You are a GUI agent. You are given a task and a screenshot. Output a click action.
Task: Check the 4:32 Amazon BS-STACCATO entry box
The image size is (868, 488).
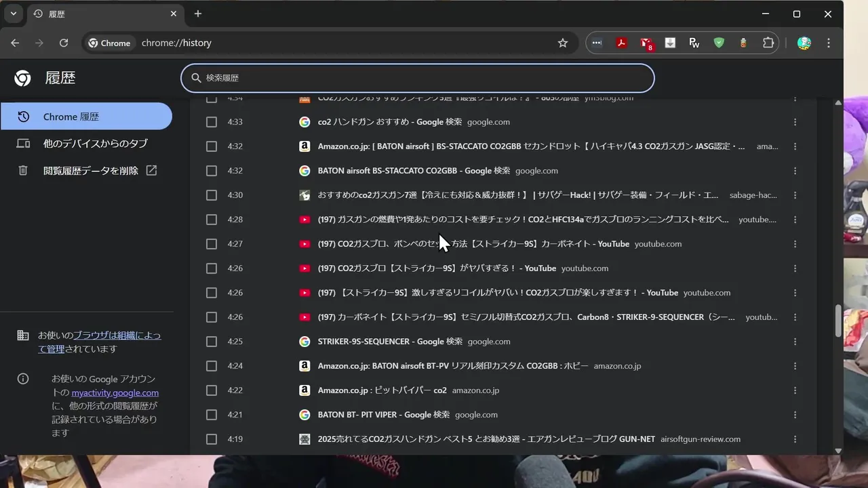[212, 146]
